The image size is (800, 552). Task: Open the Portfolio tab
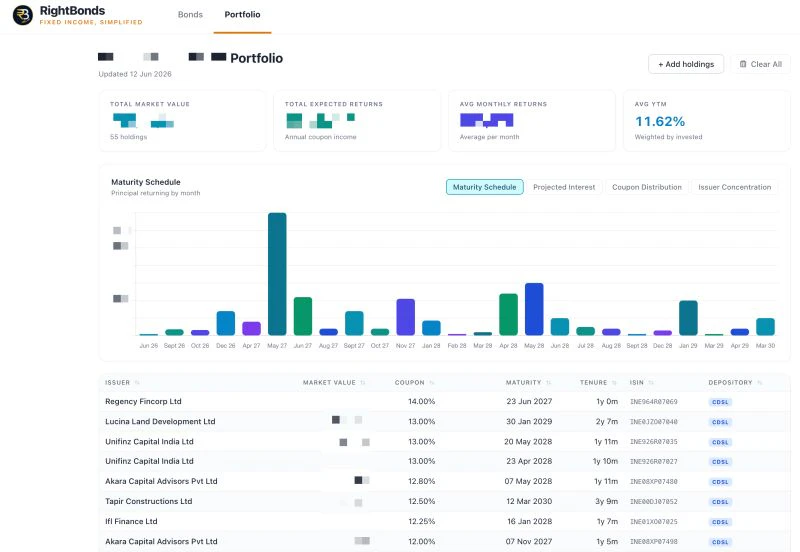242,15
